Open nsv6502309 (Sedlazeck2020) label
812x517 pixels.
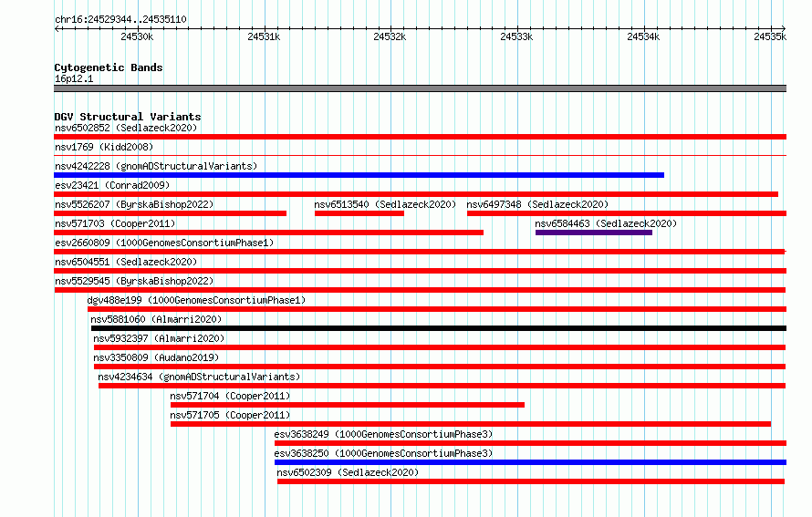click(x=348, y=472)
